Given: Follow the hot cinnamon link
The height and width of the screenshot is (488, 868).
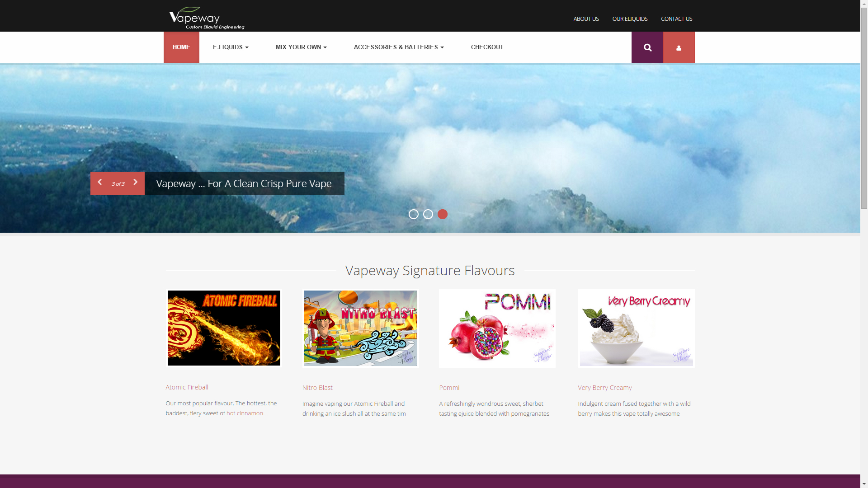Looking at the screenshot, I should pyautogui.click(x=245, y=413).
